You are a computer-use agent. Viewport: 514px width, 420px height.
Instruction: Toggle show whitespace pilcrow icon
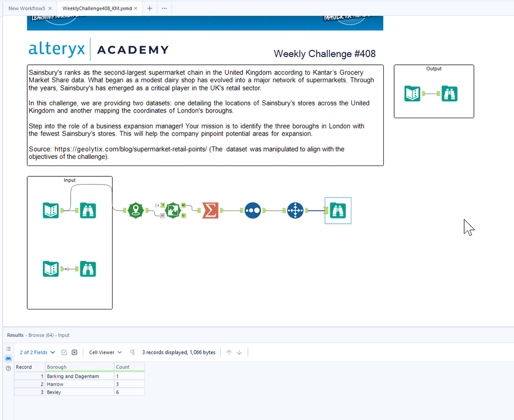[132, 352]
